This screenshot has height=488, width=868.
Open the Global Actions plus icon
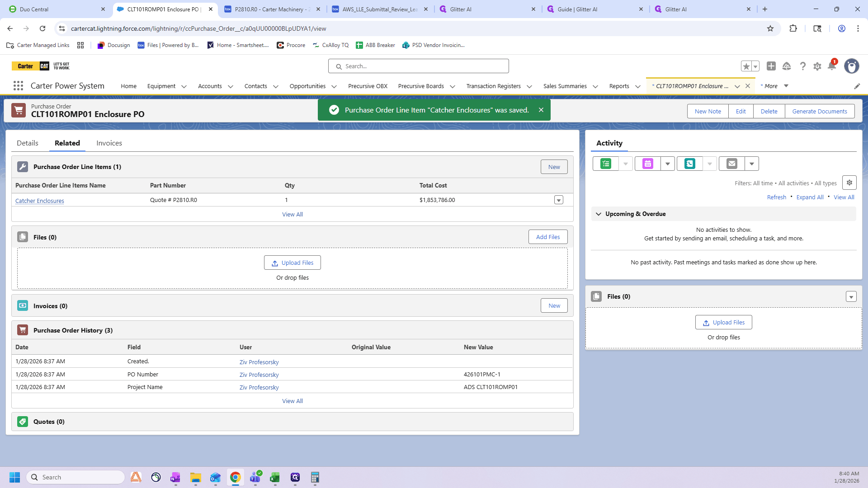[771, 66]
